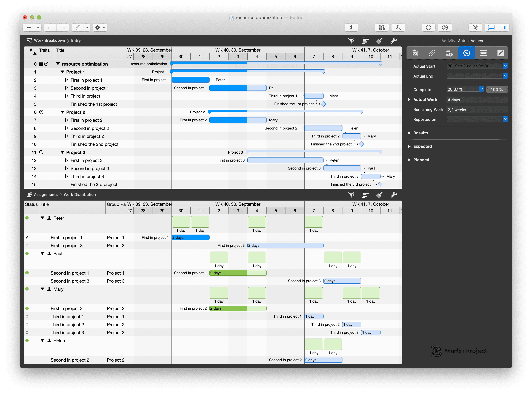
Task: Open the Library icon in the toolbar
Action: click(x=381, y=27)
